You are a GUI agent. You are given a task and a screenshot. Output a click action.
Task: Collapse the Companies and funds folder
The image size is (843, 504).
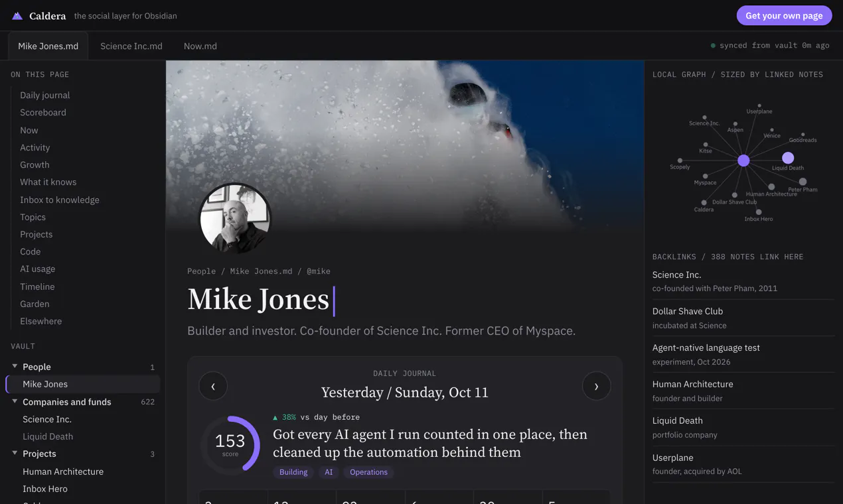15,401
